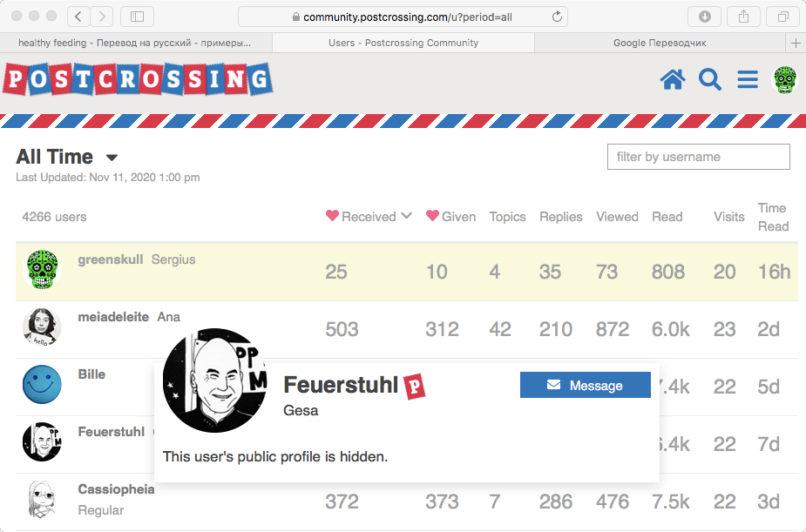Click the "4266 users" count text
The width and height of the screenshot is (806, 532).
54,217
